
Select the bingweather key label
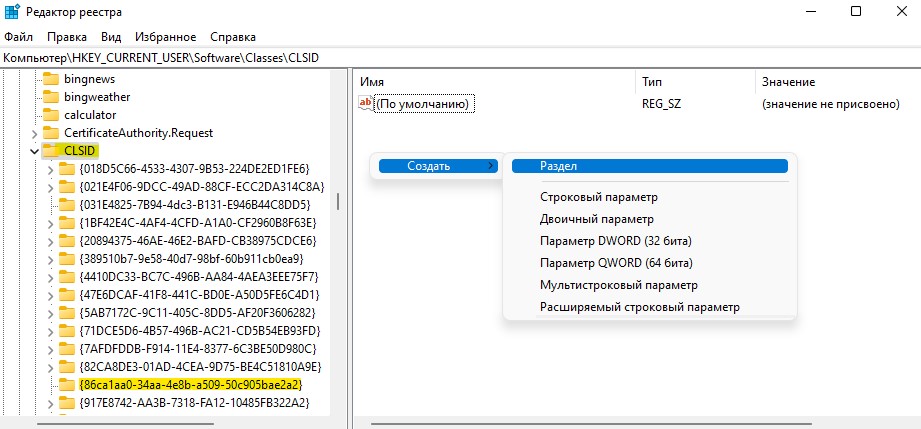[x=97, y=97]
